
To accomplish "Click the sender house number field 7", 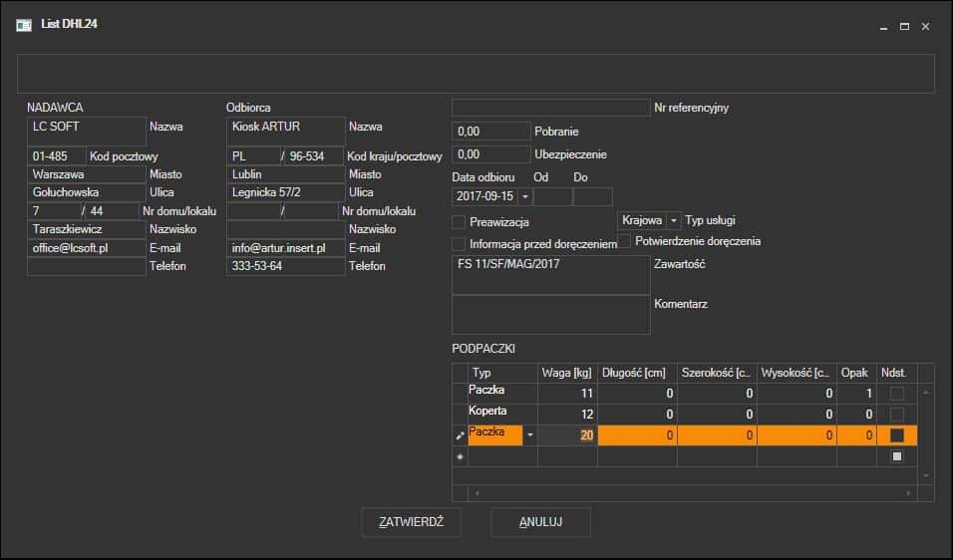I will click(x=55, y=211).
